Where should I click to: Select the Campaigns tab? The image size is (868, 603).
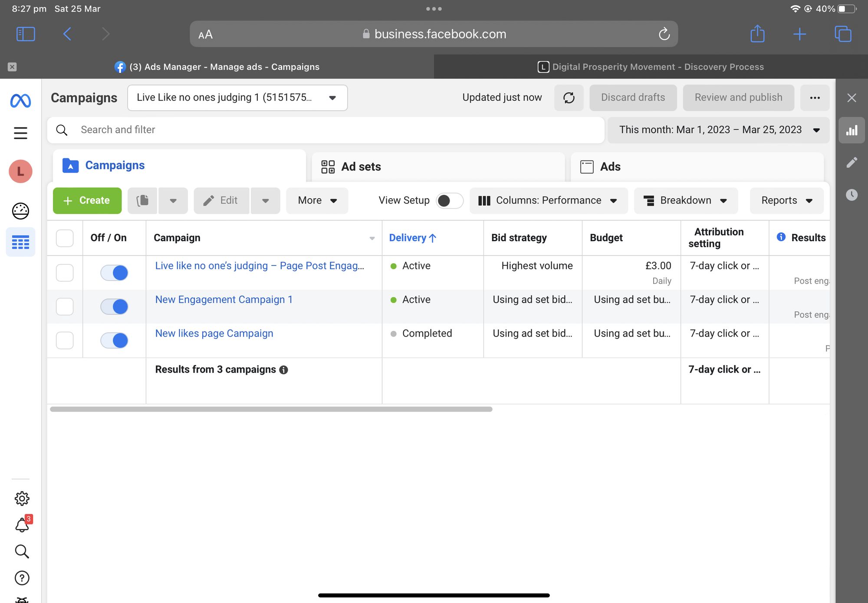click(x=179, y=165)
